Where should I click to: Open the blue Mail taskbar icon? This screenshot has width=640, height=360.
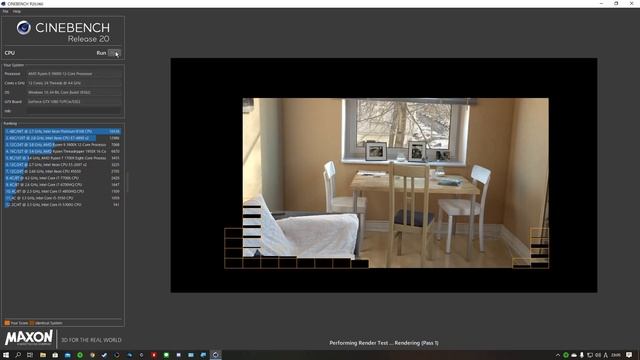coord(67,355)
